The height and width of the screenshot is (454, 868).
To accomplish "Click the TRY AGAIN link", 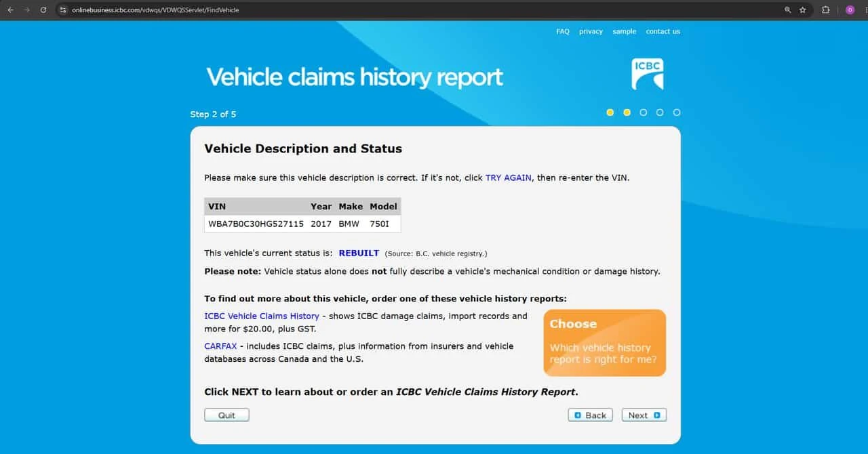I will [509, 178].
